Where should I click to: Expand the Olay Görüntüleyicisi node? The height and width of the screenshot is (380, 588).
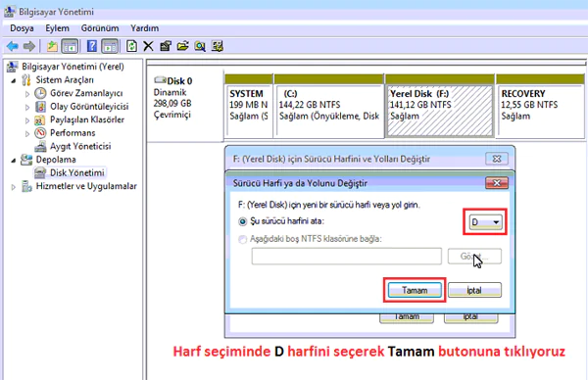(x=27, y=107)
